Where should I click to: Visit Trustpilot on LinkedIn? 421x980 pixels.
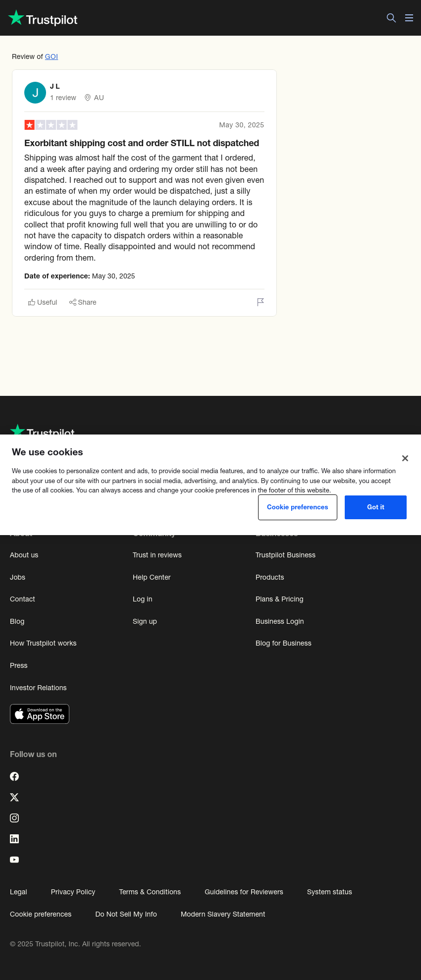click(14, 839)
